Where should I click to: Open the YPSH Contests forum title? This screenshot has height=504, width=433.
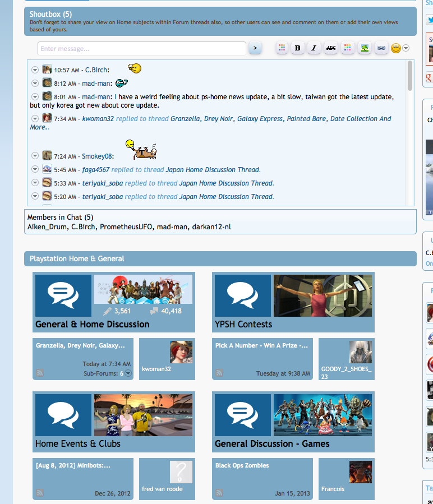pos(243,324)
